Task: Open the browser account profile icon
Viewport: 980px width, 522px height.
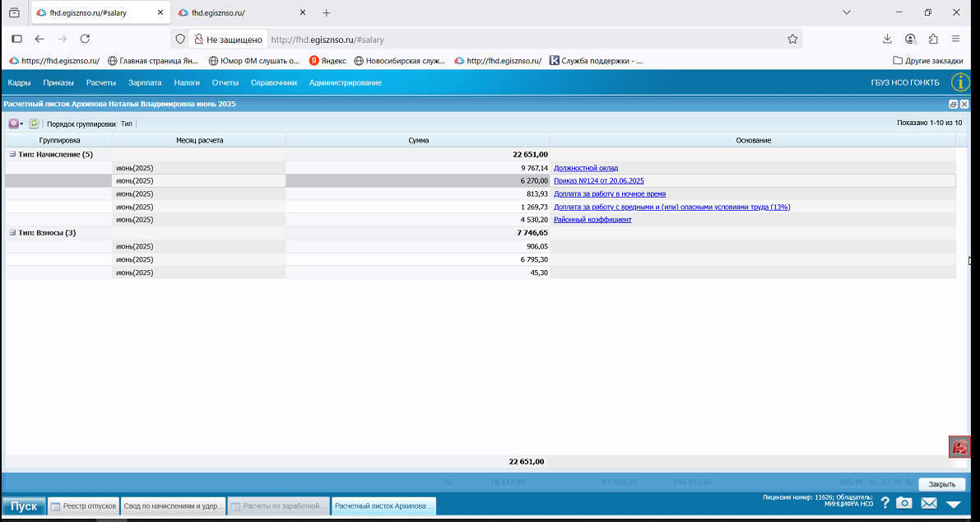Action: pos(911,39)
